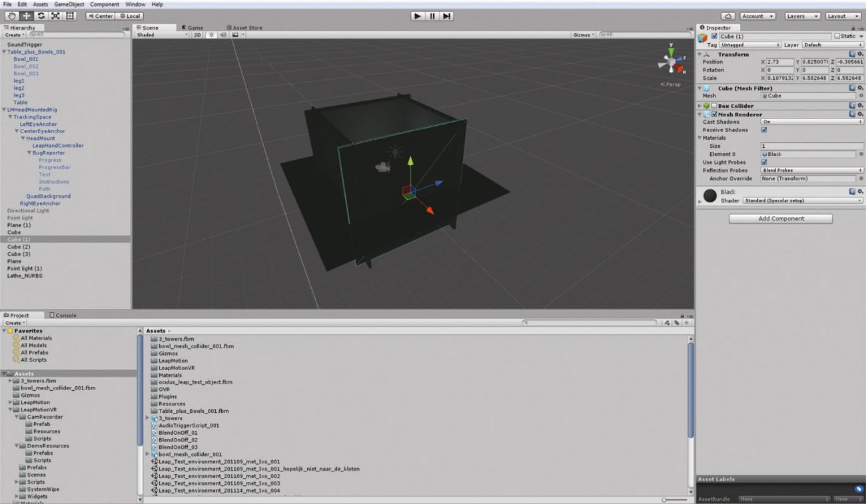This screenshot has width=866, height=504.
Task: Click Position X input field
Action: pyautogui.click(x=780, y=62)
